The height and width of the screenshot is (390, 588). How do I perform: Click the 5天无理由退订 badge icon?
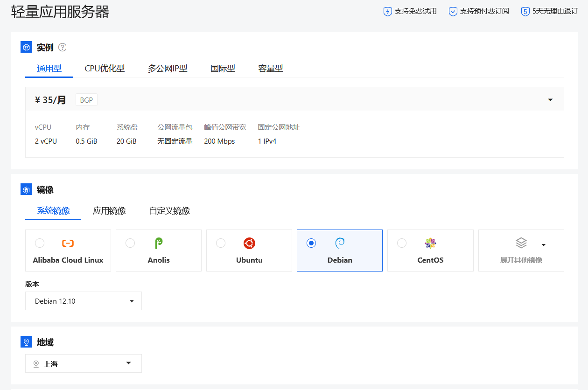pyautogui.click(x=525, y=12)
